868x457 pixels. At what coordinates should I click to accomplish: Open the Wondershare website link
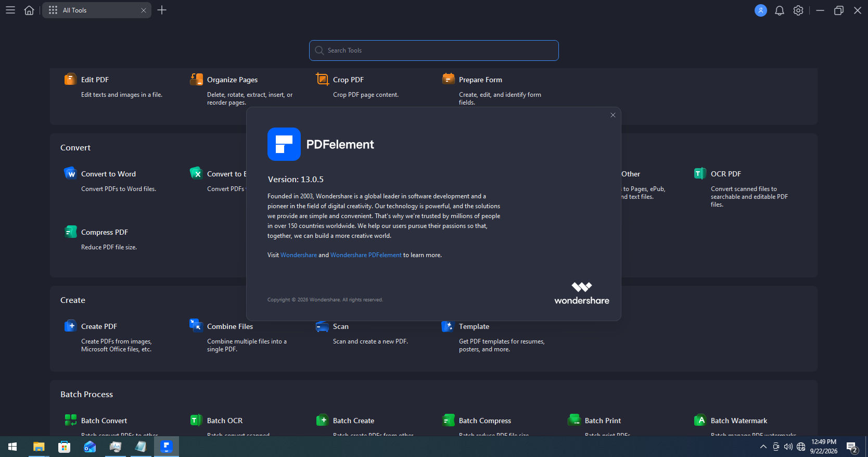[299, 255]
